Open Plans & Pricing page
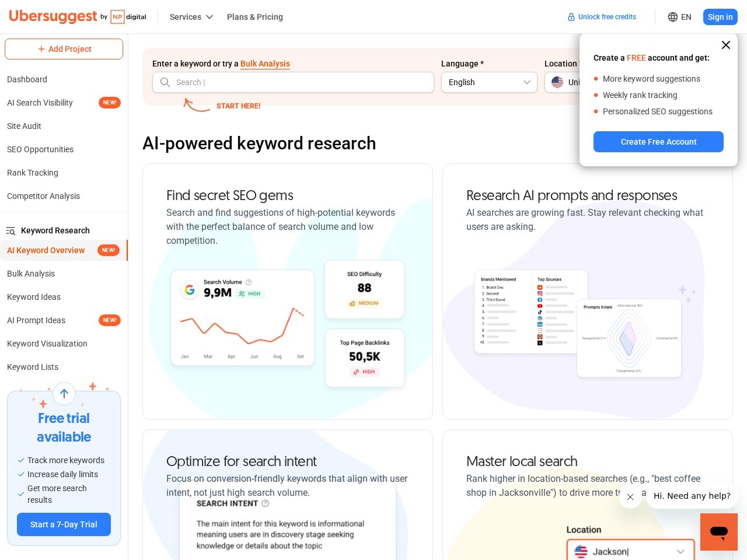The width and height of the screenshot is (747, 560). pos(255,17)
